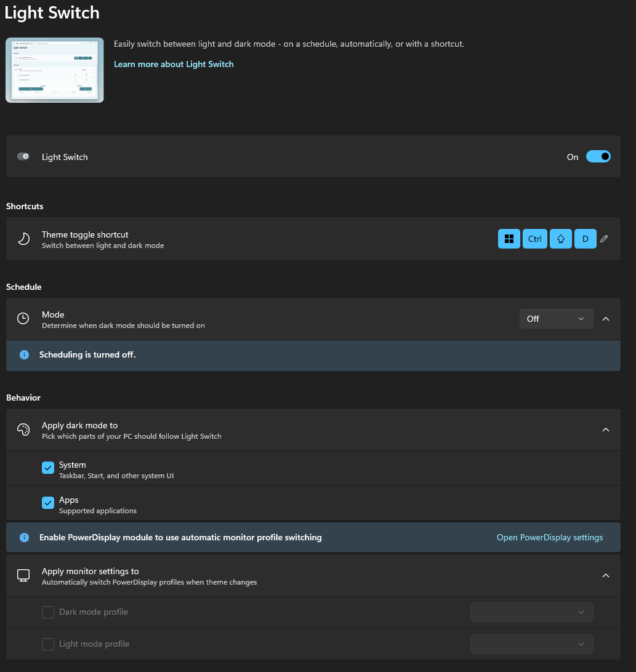
Task: Click the Shift arrow key badge
Action: pos(560,239)
